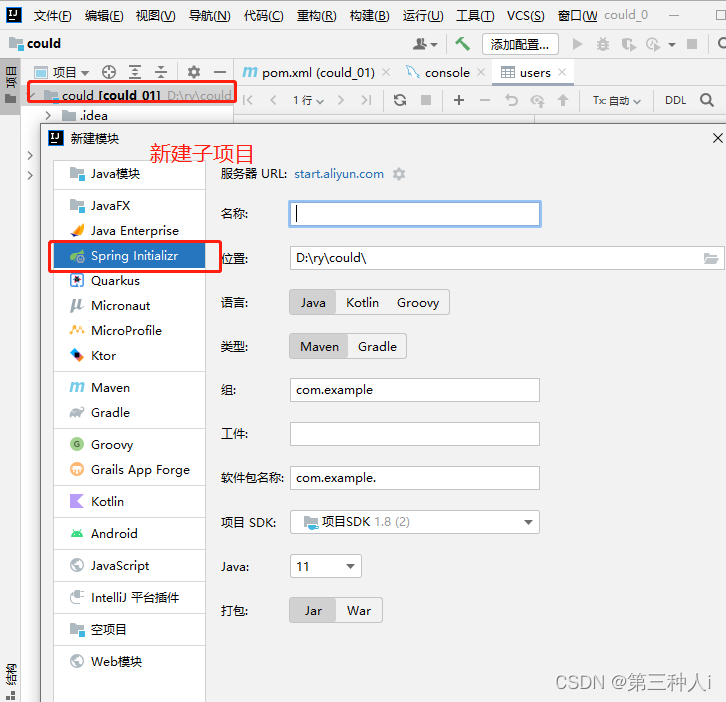Open the Java version dropdown
Screen dimensions: 726x702
coord(325,566)
